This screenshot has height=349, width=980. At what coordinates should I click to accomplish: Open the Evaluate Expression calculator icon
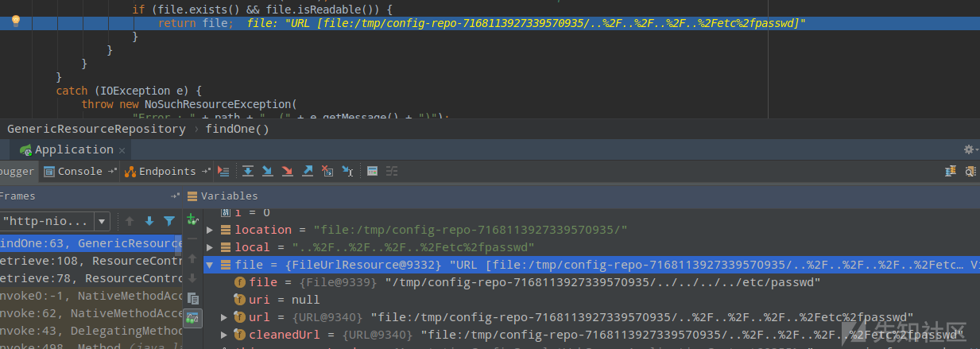pos(372,171)
